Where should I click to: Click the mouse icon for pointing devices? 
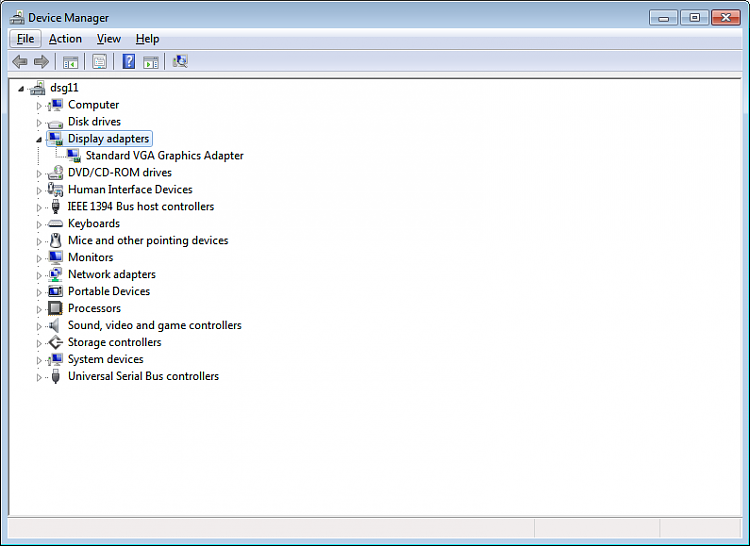(x=55, y=240)
